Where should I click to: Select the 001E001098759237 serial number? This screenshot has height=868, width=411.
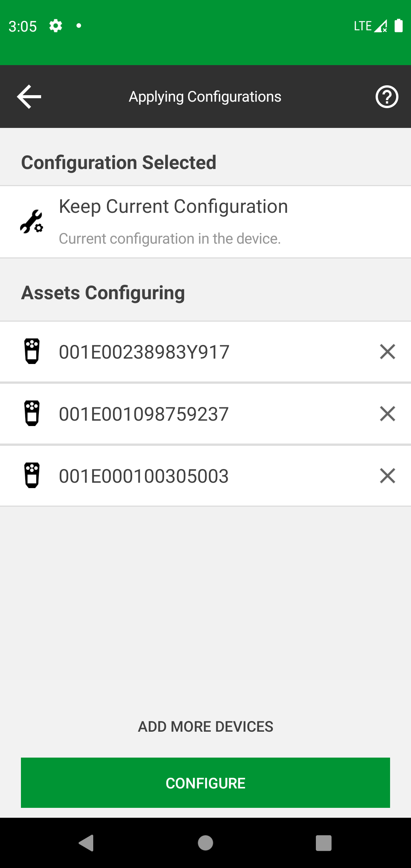pyautogui.click(x=144, y=414)
